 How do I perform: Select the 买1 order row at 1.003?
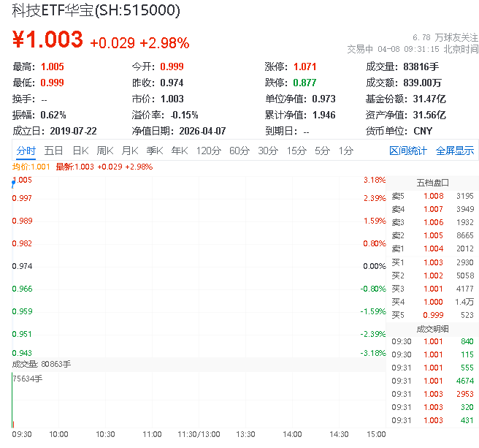click(x=432, y=262)
